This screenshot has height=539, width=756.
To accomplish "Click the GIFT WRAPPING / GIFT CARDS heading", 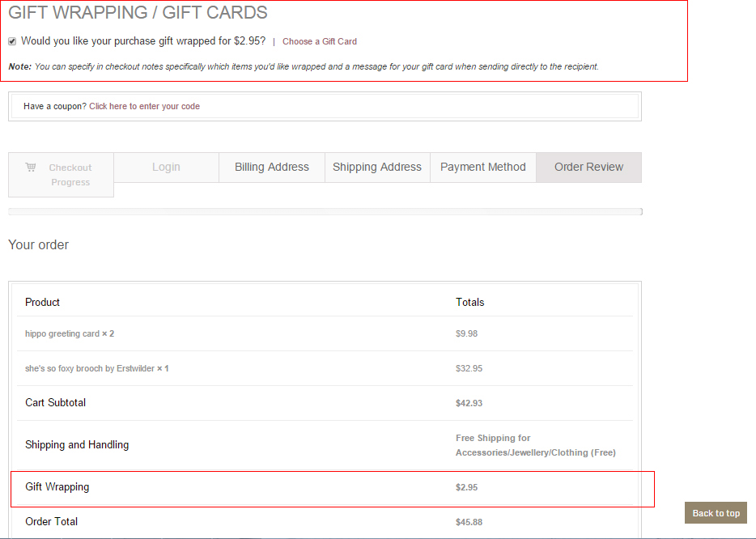I will [x=138, y=12].
